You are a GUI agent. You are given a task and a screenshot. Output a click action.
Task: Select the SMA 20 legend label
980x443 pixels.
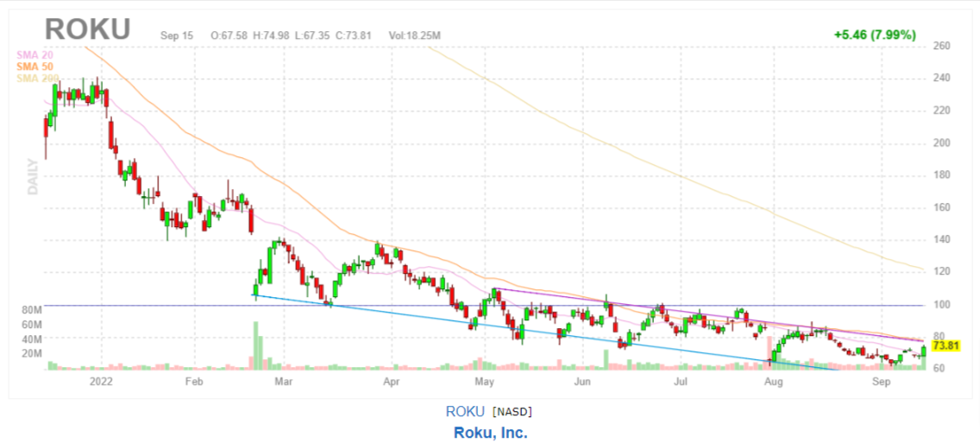click(x=35, y=55)
